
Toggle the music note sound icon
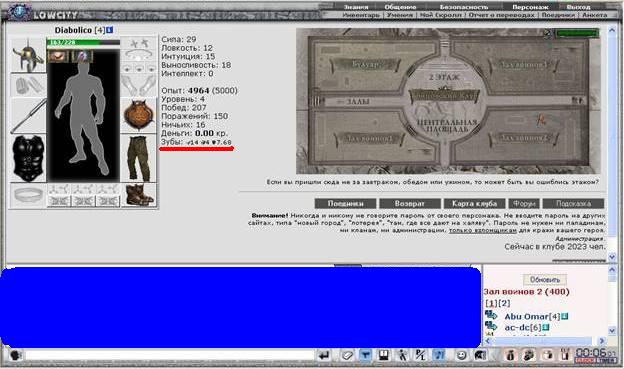439,355
